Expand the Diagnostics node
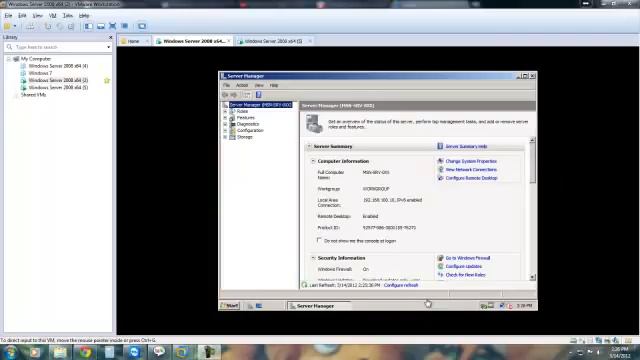This screenshot has width=640, height=360. pyautogui.click(x=225, y=124)
